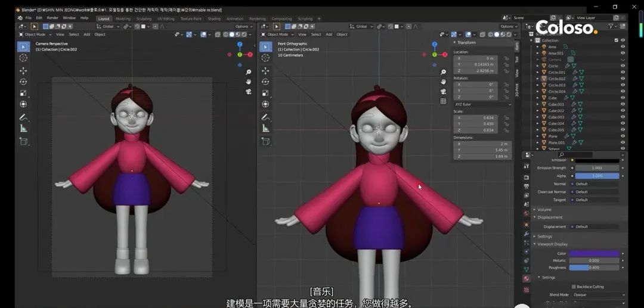Open the Render menu
This screenshot has height=308, width=644.
(52, 18)
